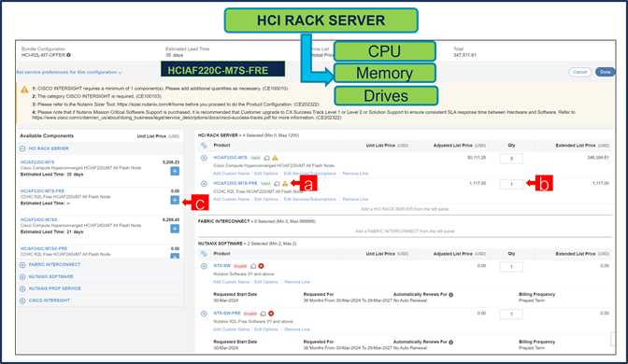Open HCIAF240C-M7SX-FRE in Available Components list
The height and width of the screenshot is (364, 628).
(44, 249)
